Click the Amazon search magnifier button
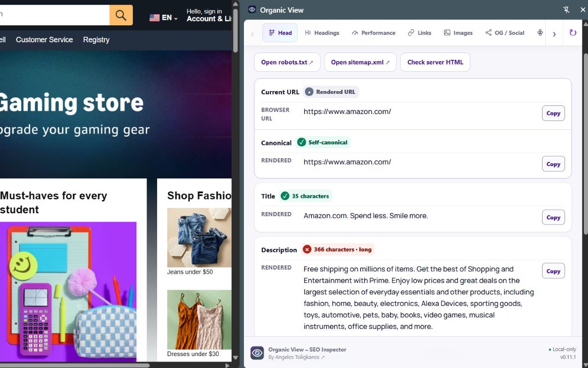 point(121,15)
